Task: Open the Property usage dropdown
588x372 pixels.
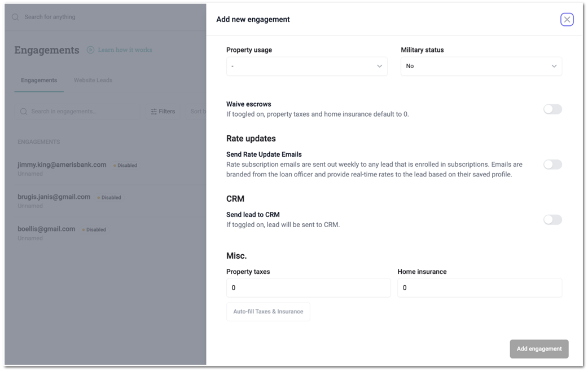Action: tap(306, 67)
